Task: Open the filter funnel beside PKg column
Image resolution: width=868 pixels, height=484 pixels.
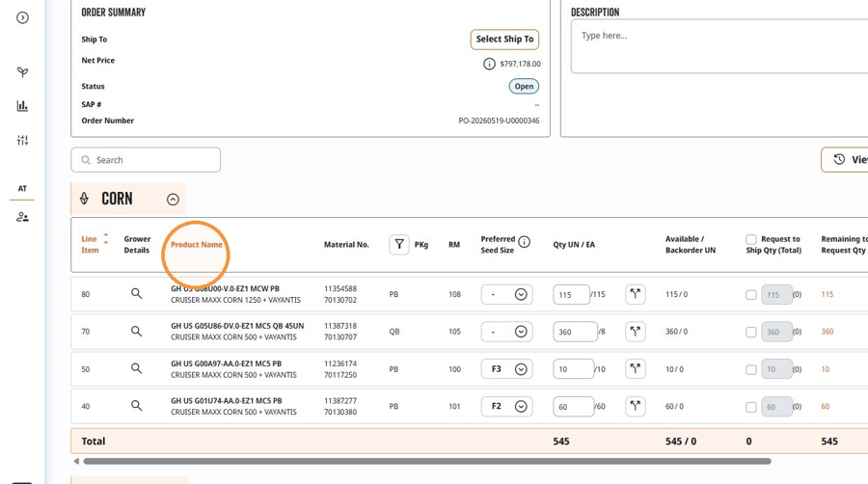Action: pos(399,245)
